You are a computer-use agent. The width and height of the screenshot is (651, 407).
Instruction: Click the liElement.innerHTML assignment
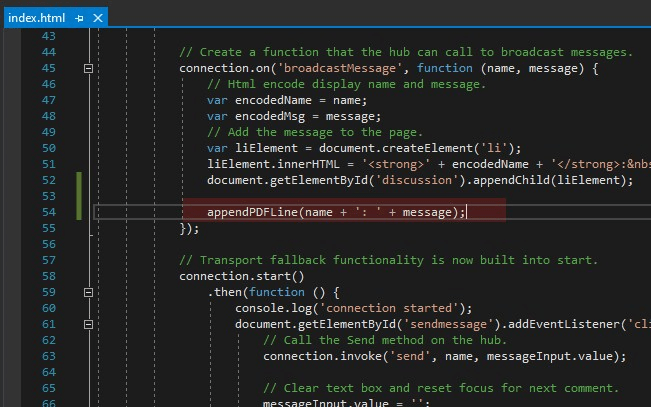point(429,164)
